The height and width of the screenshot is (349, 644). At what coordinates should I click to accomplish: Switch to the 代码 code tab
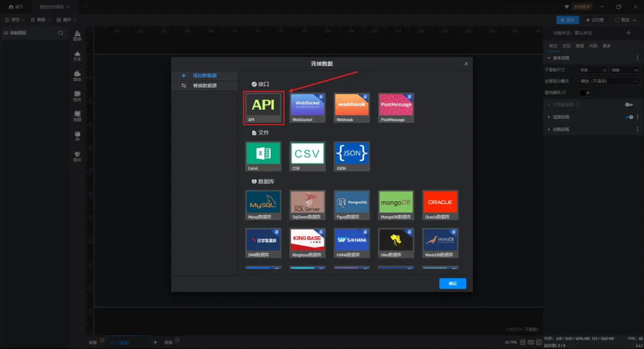click(x=593, y=45)
